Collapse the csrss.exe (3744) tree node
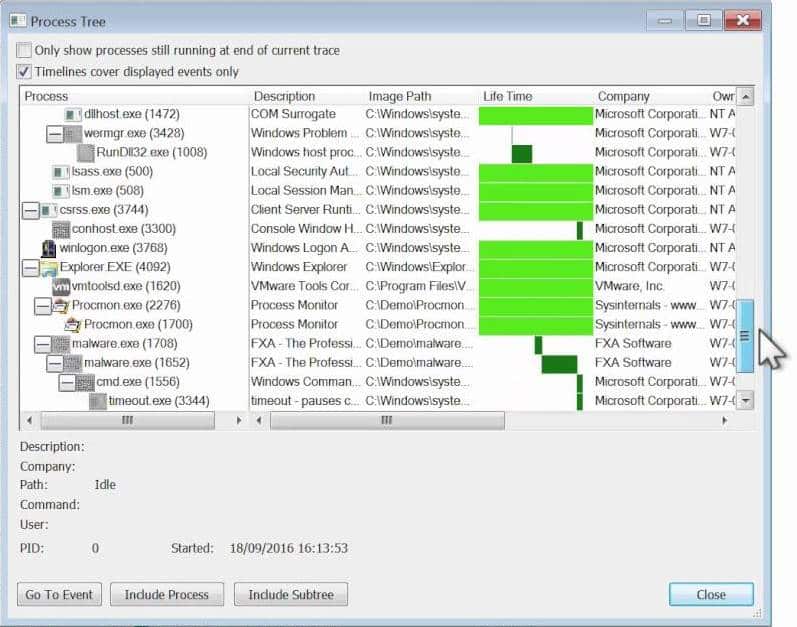Image resolution: width=797 pixels, height=627 pixels. [30, 210]
